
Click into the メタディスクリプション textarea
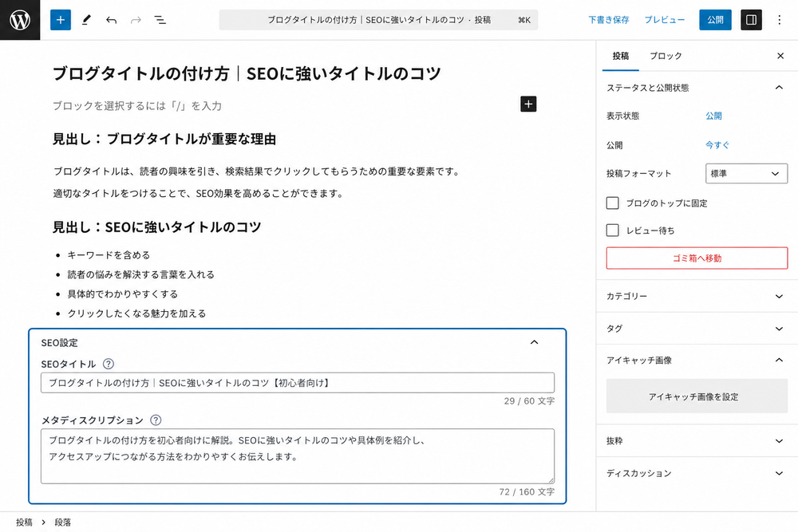pyautogui.click(x=298, y=456)
